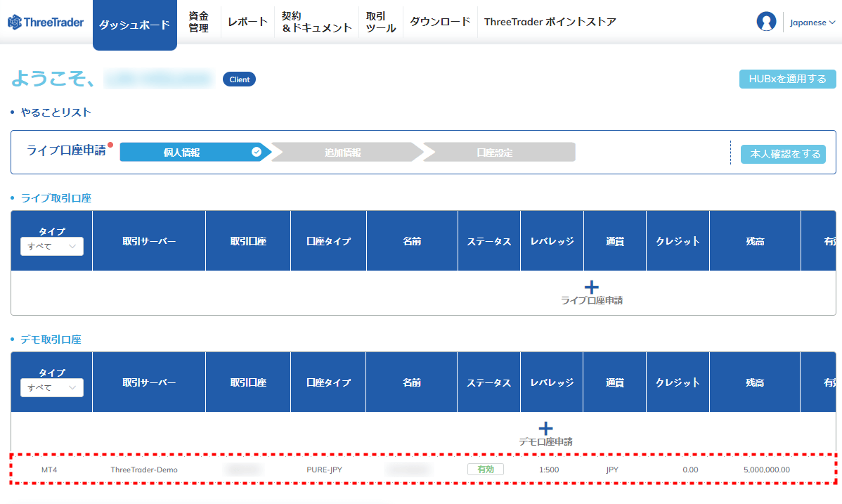Screen dimensions: 842x504
Task: Click 残高 header in demo accounts table
Action: (x=755, y=382)
